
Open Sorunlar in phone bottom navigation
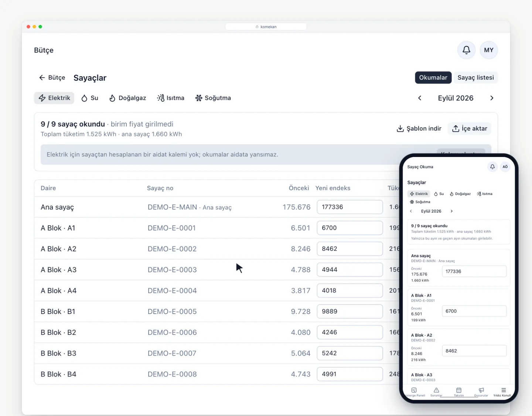click(x=436, y=392)
